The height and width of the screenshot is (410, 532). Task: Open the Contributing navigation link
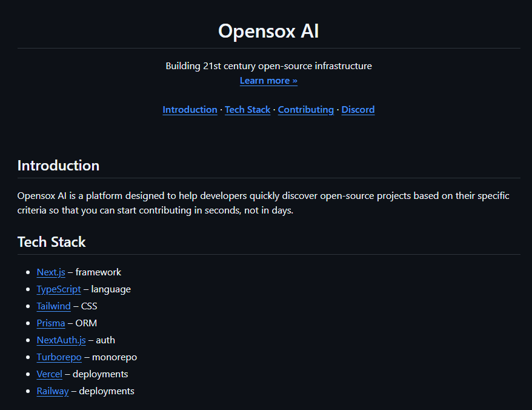tap(305, 110)
